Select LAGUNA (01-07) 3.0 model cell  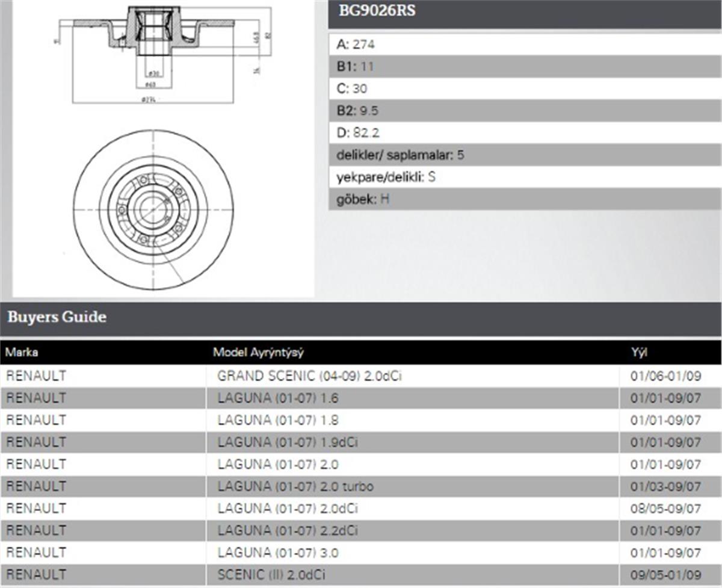click(x=413, y=552)
